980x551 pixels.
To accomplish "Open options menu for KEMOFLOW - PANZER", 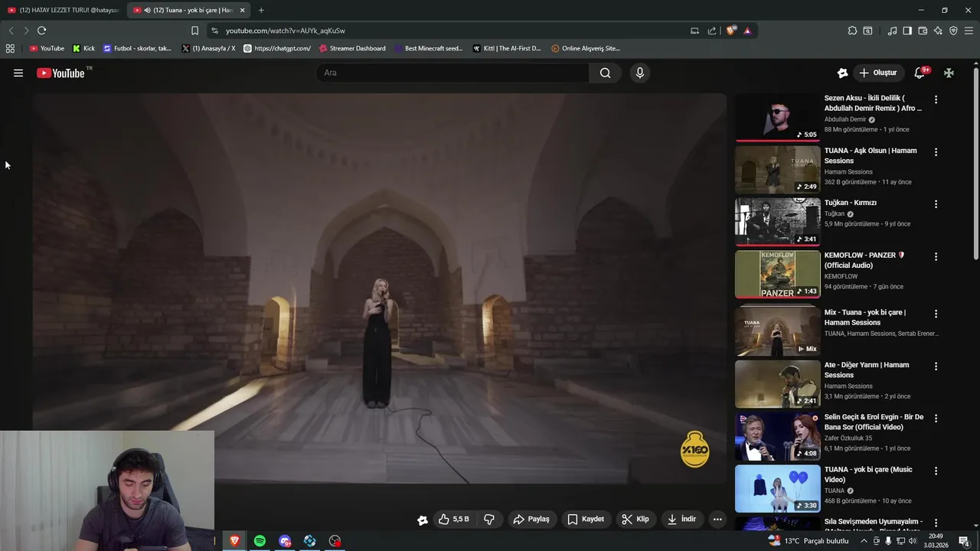I will click(936, 256).
